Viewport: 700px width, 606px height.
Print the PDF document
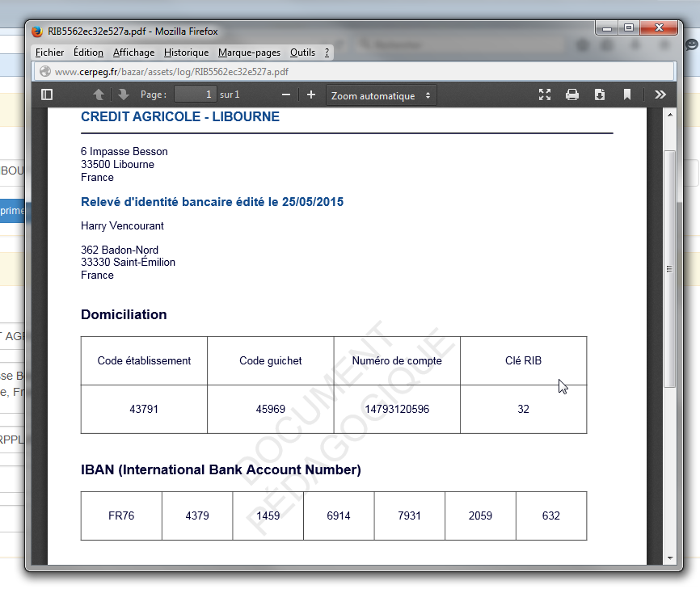pyautogui.click(x=572, y=95)
